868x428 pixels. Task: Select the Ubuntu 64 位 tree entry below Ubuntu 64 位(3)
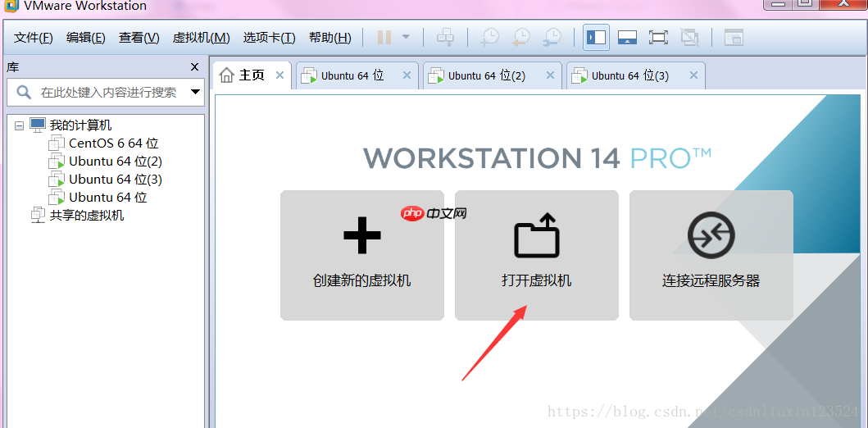pyautogui.click(x=108, y=197)
